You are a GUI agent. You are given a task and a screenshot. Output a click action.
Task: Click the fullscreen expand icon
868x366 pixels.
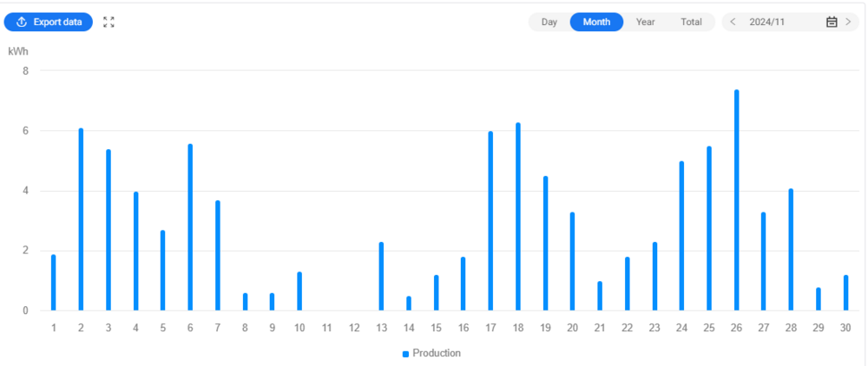click(x=108, y=22)
